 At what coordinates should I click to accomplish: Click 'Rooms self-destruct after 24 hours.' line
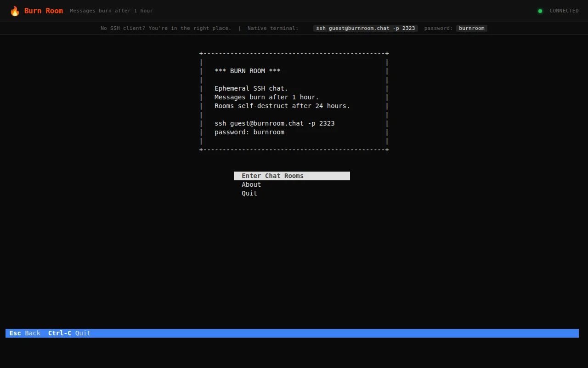click(x=282, y=106)
